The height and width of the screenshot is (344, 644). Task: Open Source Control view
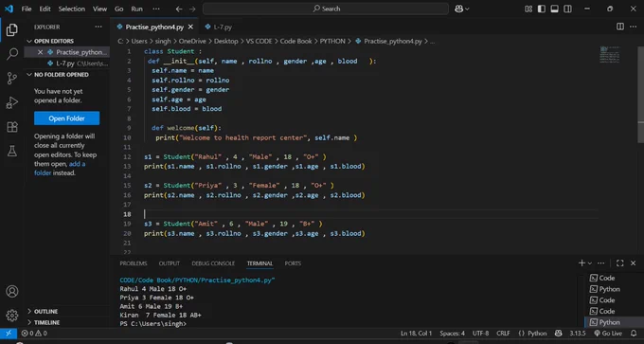point(12,78)
